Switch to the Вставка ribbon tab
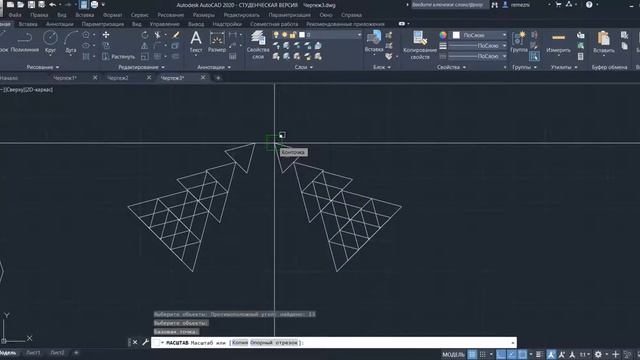 pyautogui.click(x=28, y=24)
